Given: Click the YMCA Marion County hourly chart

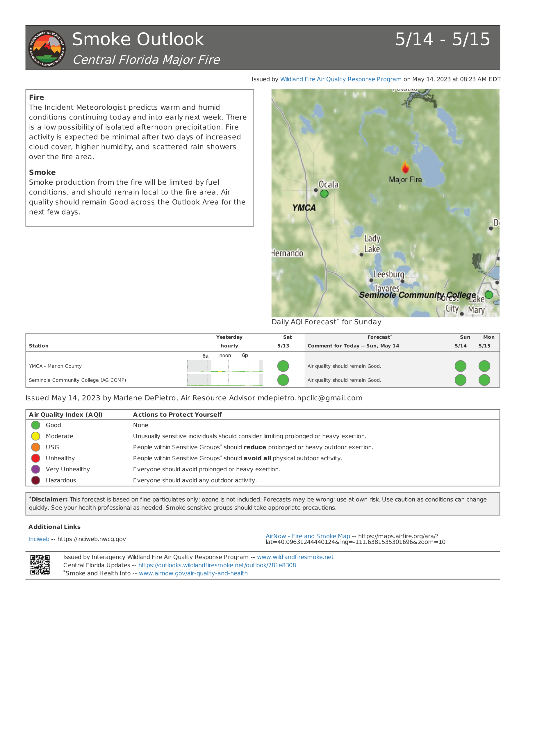Looking at the screenshot, I should (x=225, y=366).
